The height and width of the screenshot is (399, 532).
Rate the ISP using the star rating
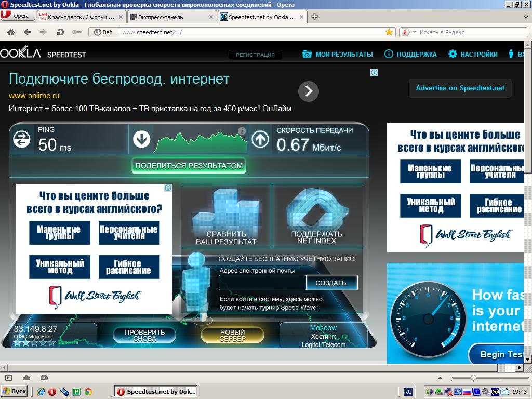(34, 343)
